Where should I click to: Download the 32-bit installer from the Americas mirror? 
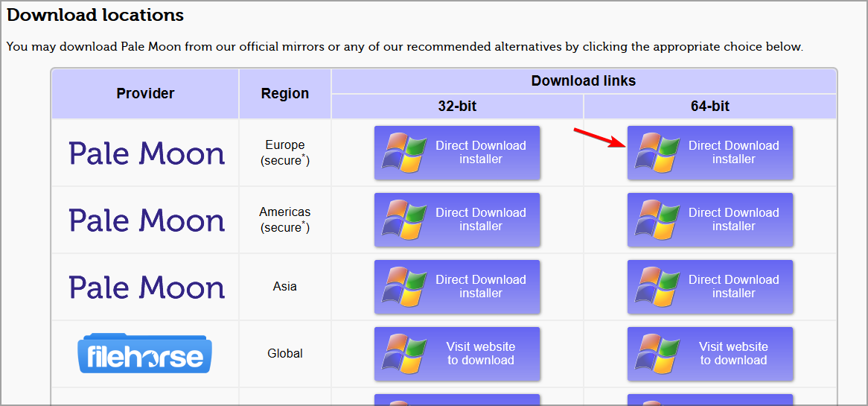tap(457, 219)
